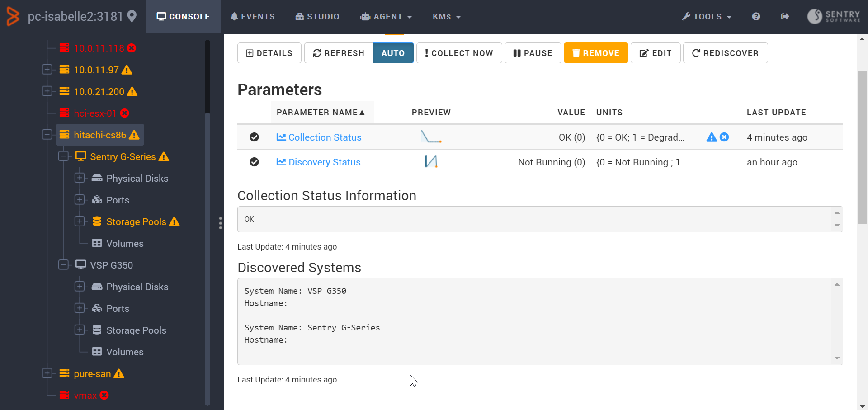The image size is (868, 410).
Task: Click the red error icon on Collection Status row
Action: click(x=725, y=137)
